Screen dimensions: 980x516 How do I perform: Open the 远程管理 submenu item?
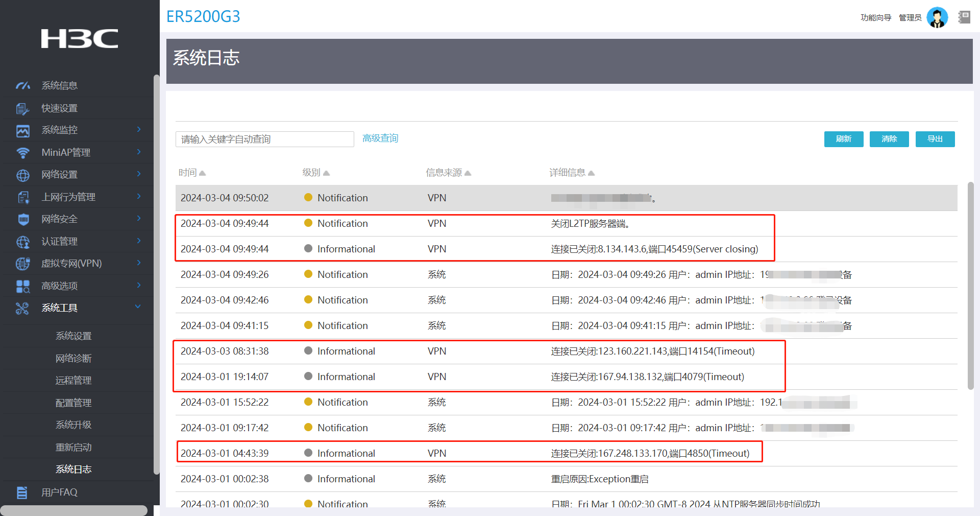point(73,381)
